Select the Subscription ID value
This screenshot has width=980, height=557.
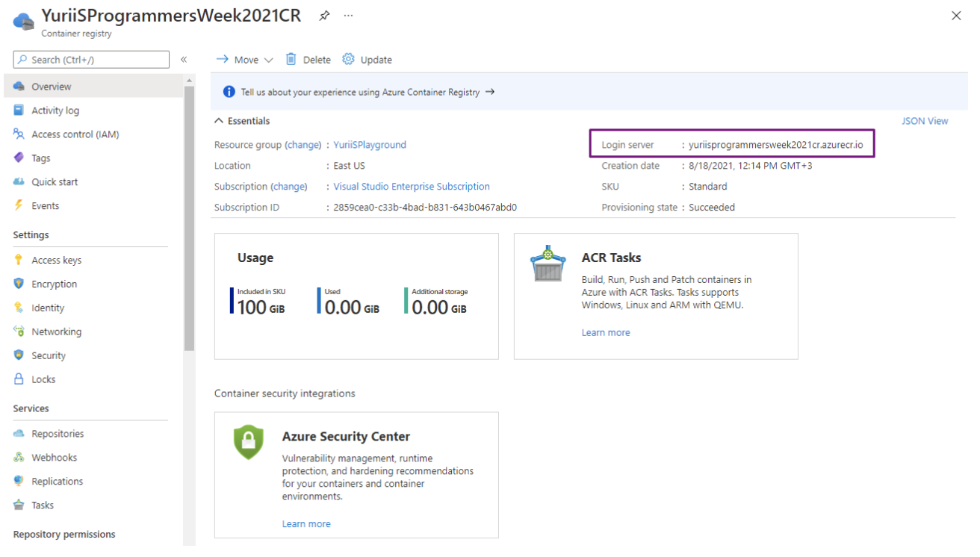click(x=425, y=208)
